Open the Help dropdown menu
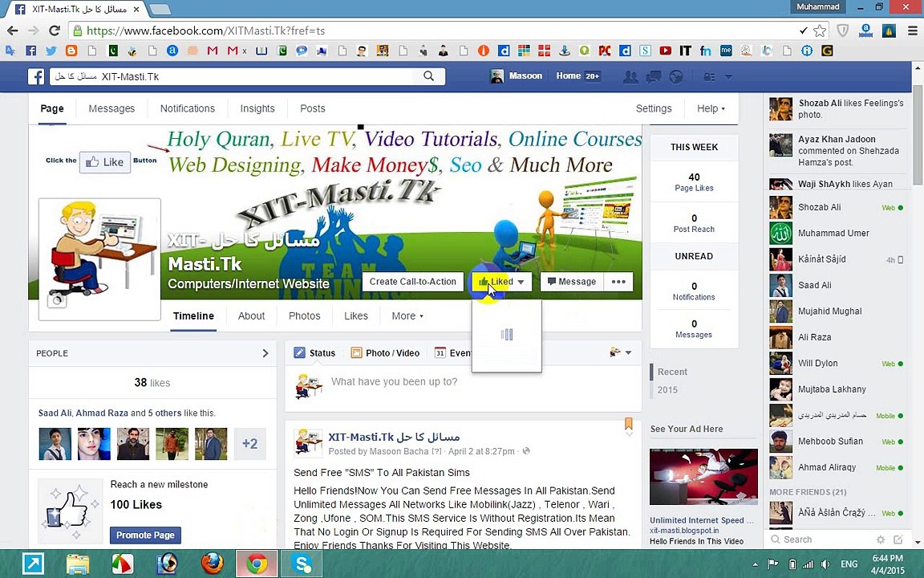 point(711,108)
